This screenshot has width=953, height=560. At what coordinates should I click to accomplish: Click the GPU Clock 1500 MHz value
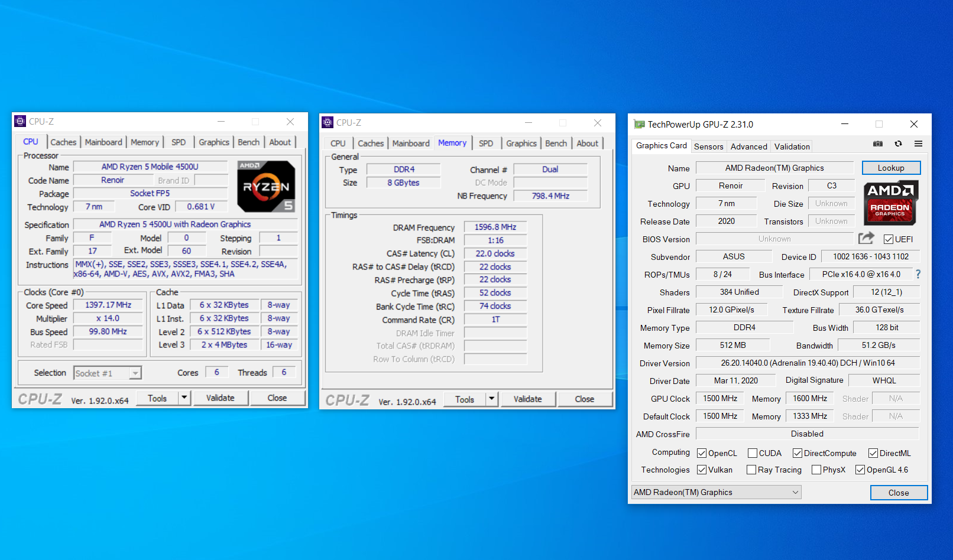[720, 398]
